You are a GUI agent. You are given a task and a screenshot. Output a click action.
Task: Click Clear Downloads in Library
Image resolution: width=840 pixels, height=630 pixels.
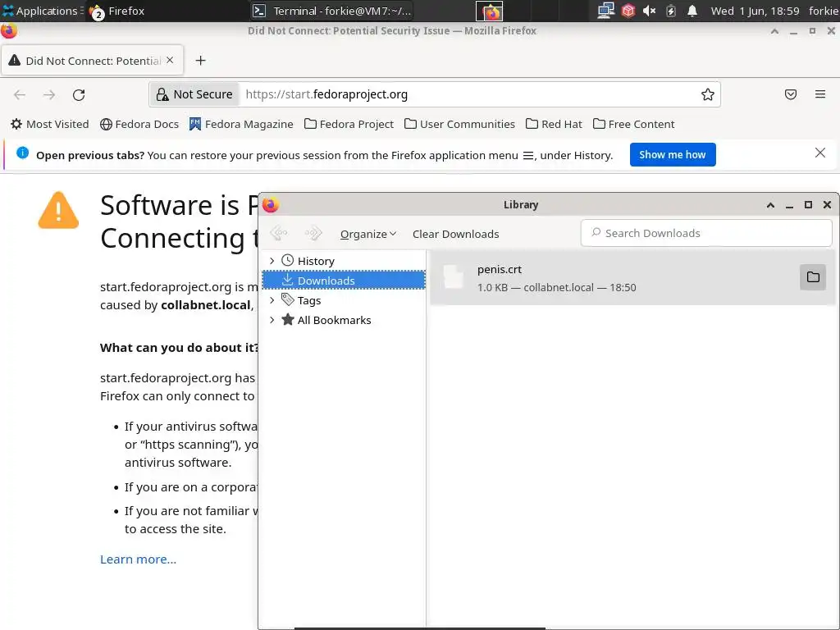pos(455,234)
